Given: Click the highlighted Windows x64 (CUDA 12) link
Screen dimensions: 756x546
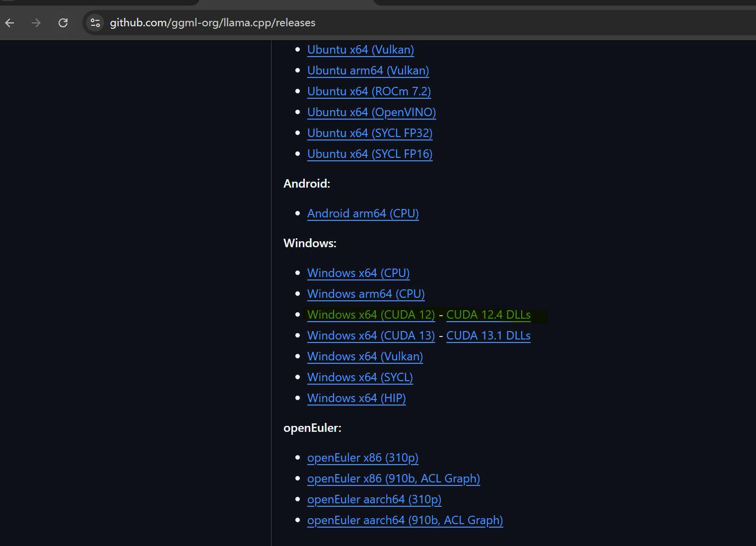Looking at the screenshot, I should [x=371, y=315].
